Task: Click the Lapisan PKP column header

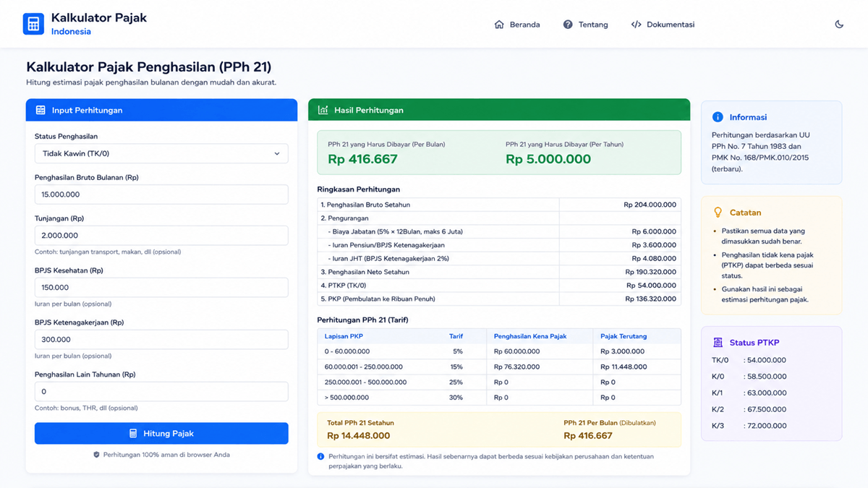Action: click(343, 336)
